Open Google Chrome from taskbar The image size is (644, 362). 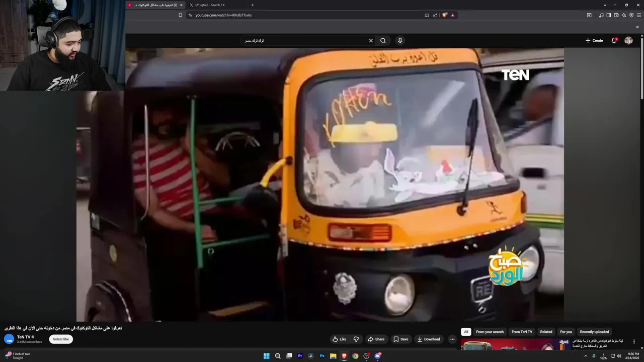[355, 356]
